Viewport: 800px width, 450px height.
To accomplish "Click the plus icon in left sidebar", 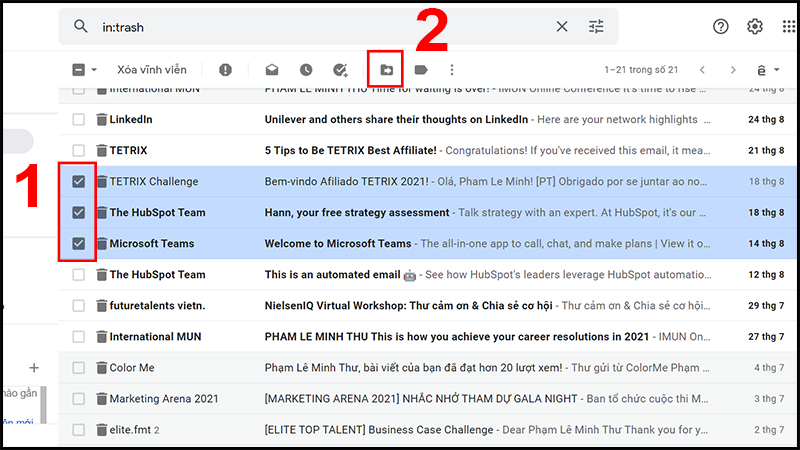I will [x=34, y=368].
